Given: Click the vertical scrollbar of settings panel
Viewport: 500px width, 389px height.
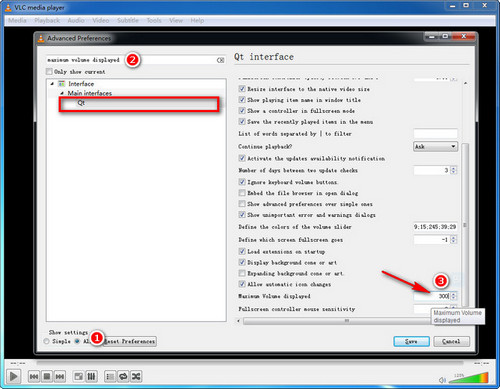Looking at the screenshot, I should [465, 225].
